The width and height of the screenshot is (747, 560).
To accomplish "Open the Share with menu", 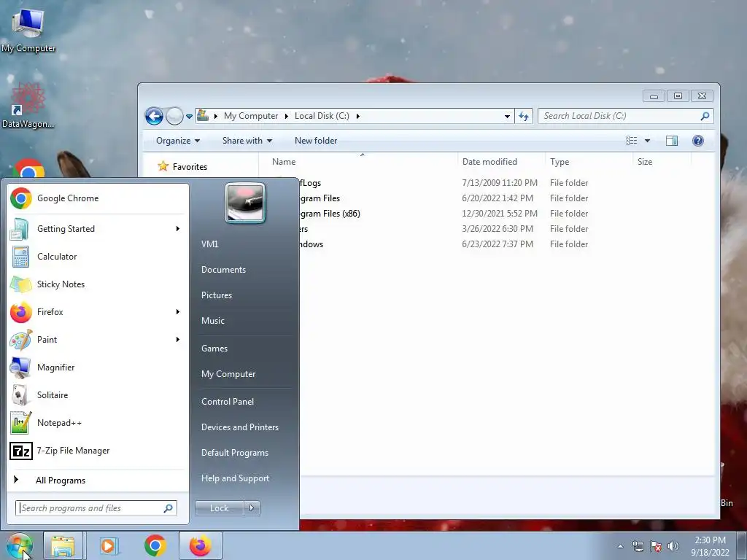I will (247, 141).
